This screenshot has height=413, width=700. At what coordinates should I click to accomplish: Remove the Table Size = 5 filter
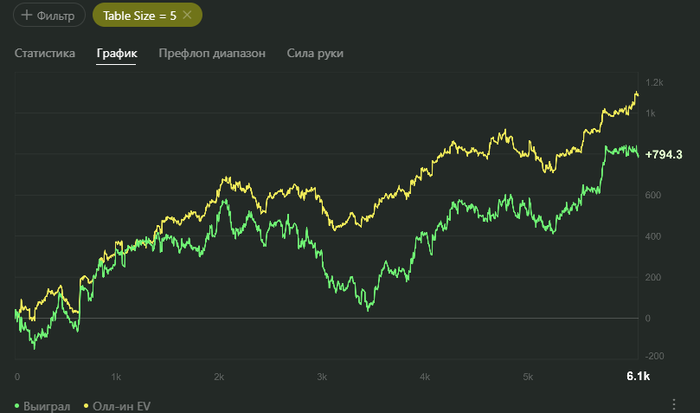pos(187,15)
